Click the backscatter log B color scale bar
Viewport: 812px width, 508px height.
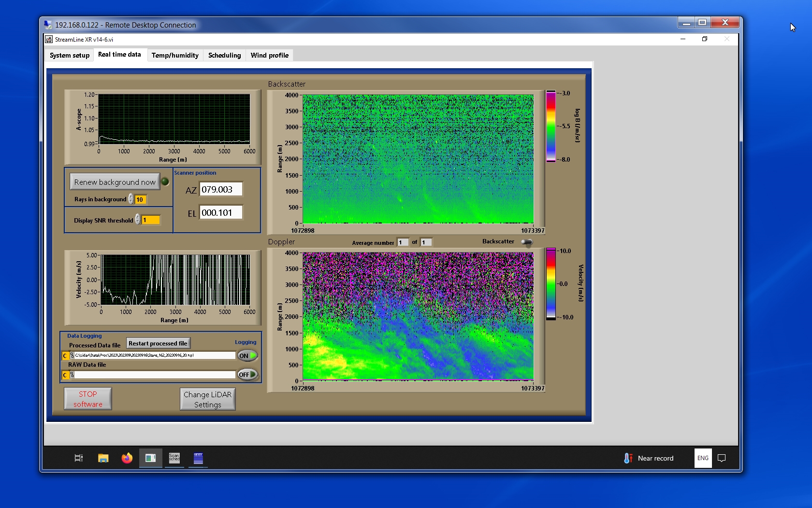coord(551,126)
